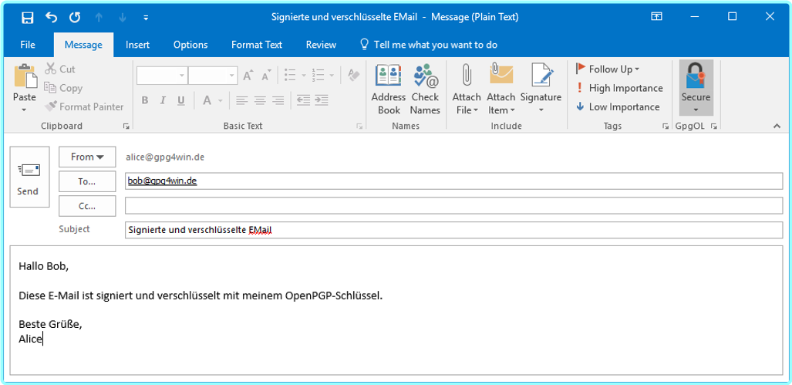
Task: Open Attach File menu
Action: point(466,90)
